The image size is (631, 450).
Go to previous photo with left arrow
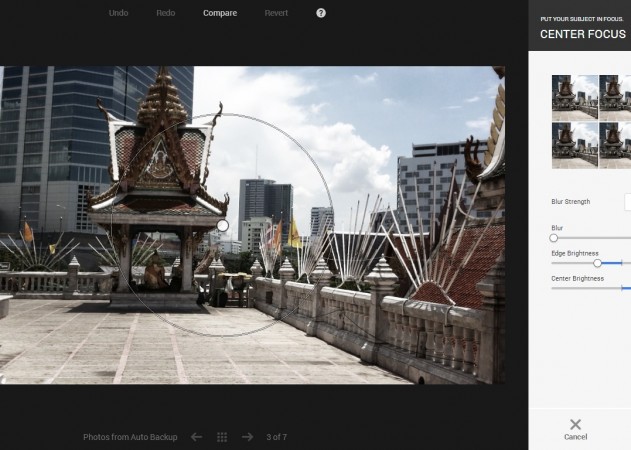(197, 437)
